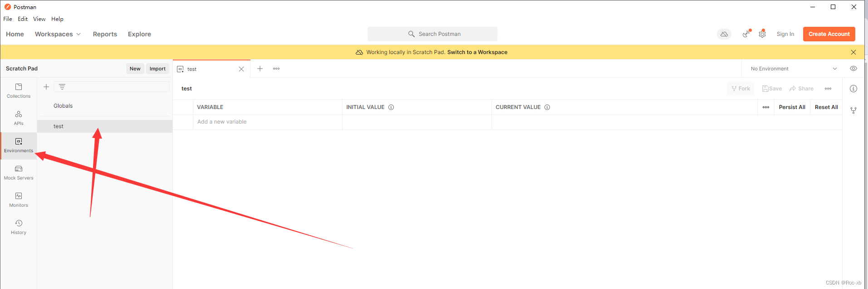Screen dimensions: 868x289
Task: Click the Reset All button
Action: click(826, 107)
